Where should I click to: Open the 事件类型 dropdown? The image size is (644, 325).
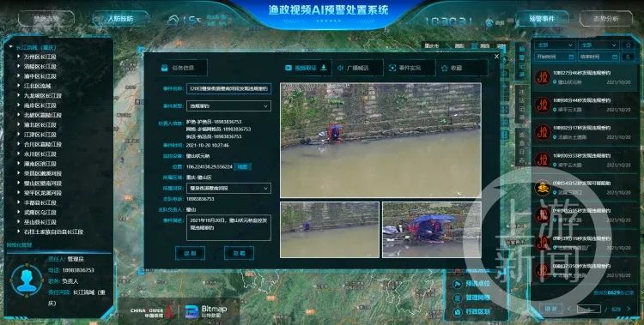[x=228, y=105]
